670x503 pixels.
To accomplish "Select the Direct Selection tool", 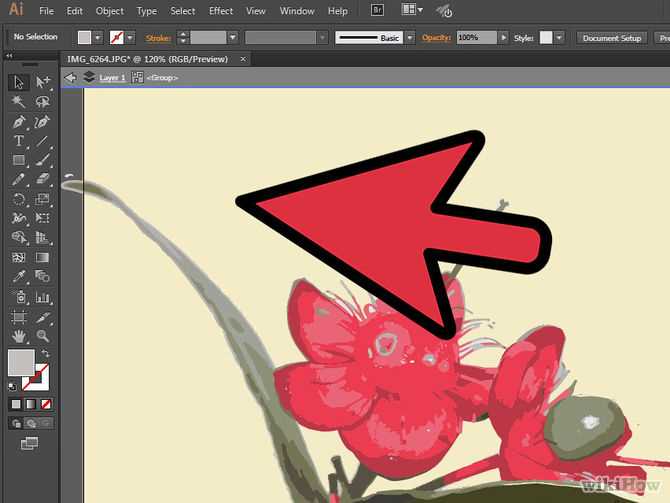I will tap(42, 82).
